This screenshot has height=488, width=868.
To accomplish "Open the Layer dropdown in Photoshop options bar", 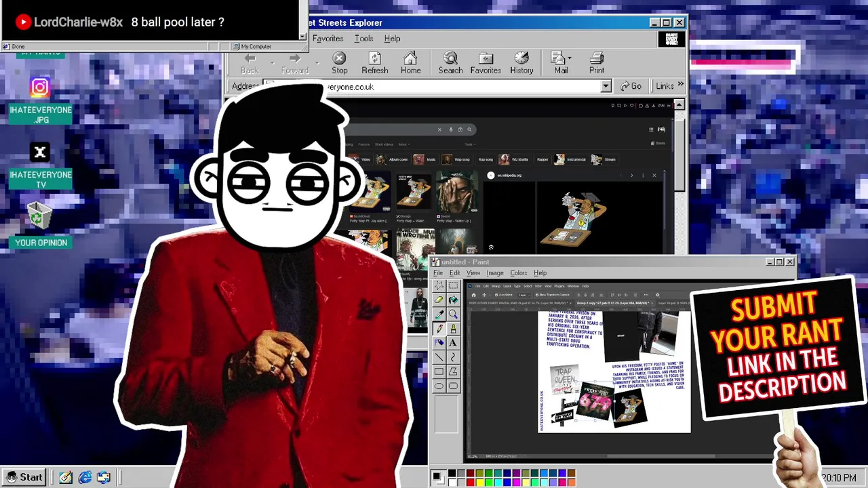I will [523, 295].
